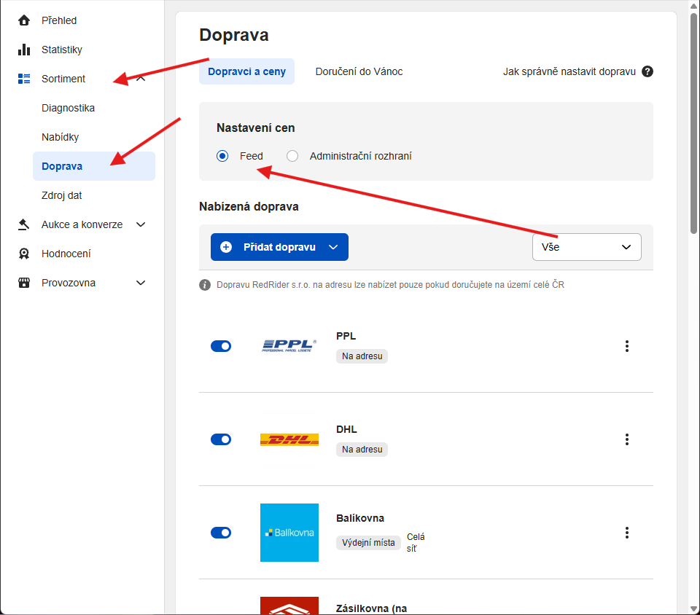Viewport: 700px width, 615px height.
Task: Click the Nabízená doprava heading
Action: tap(249, 206)
